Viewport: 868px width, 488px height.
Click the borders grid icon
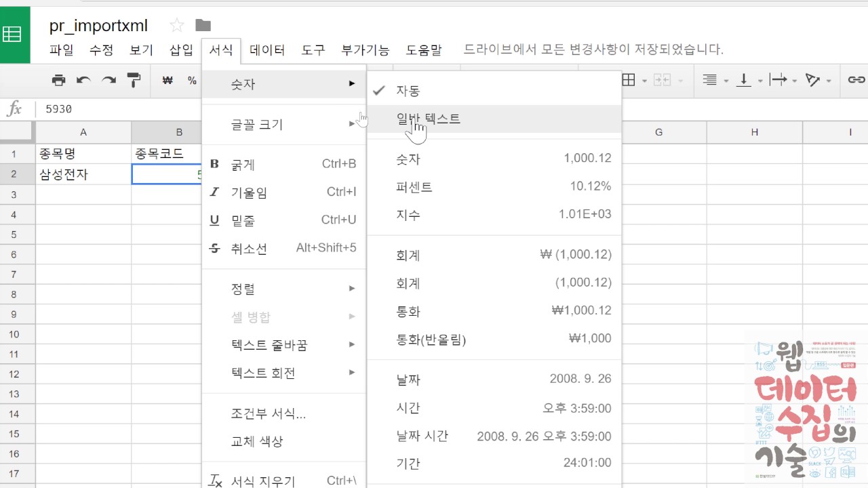(x=629, y=80)
